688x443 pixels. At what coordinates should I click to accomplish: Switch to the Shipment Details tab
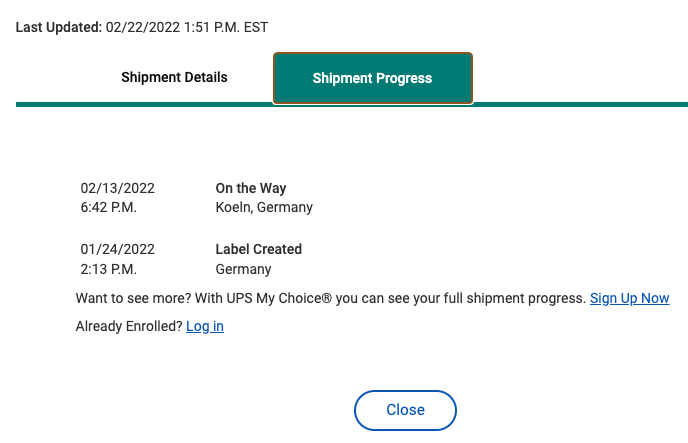(x=174, y=77)
